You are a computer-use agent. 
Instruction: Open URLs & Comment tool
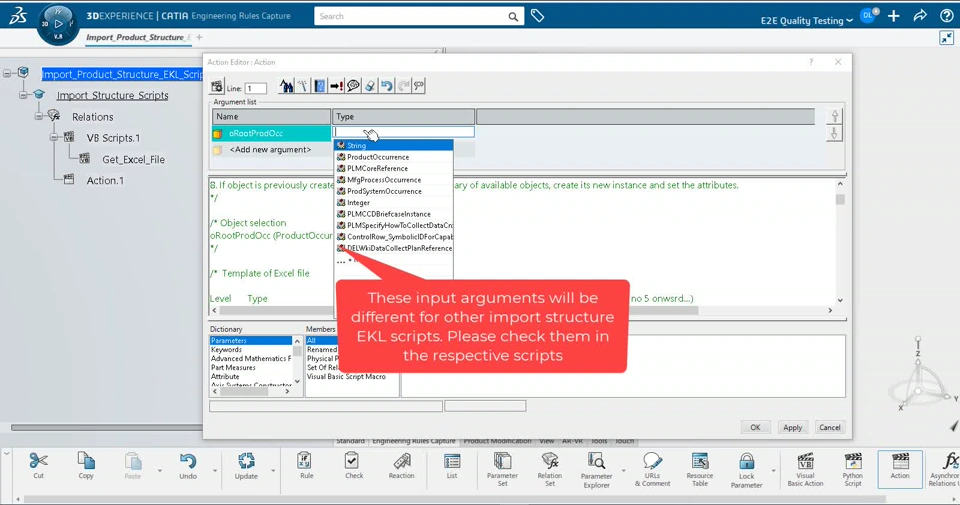pyautogui.click(x=652, y=461)
